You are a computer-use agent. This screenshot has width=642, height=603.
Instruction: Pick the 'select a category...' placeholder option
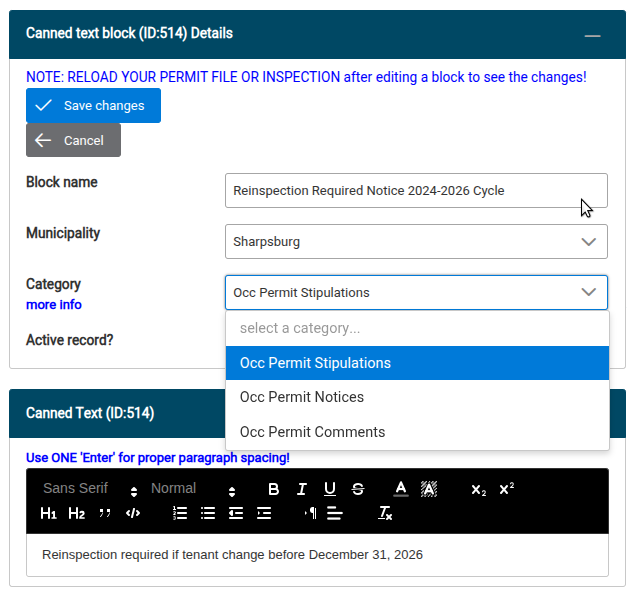click(417, 328)
